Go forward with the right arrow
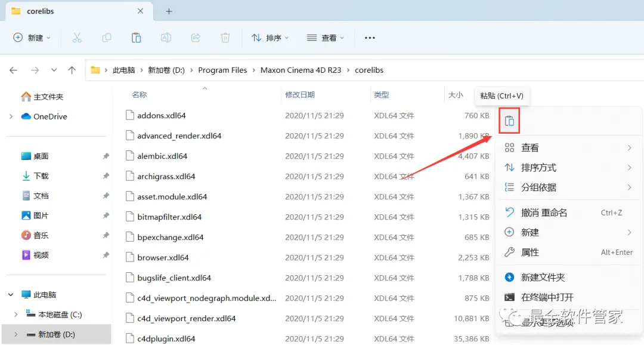This screenshot has width=644, height=345. [x=35, y=70]
